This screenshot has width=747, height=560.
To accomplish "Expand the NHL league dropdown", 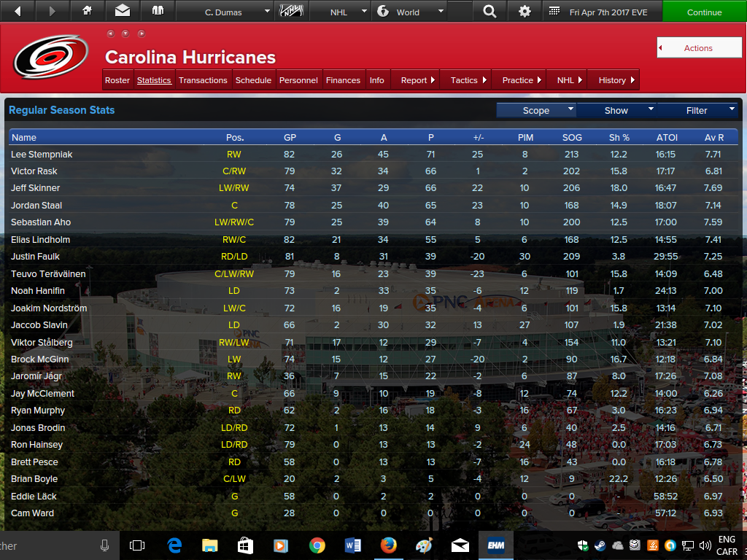I will 340,11.
